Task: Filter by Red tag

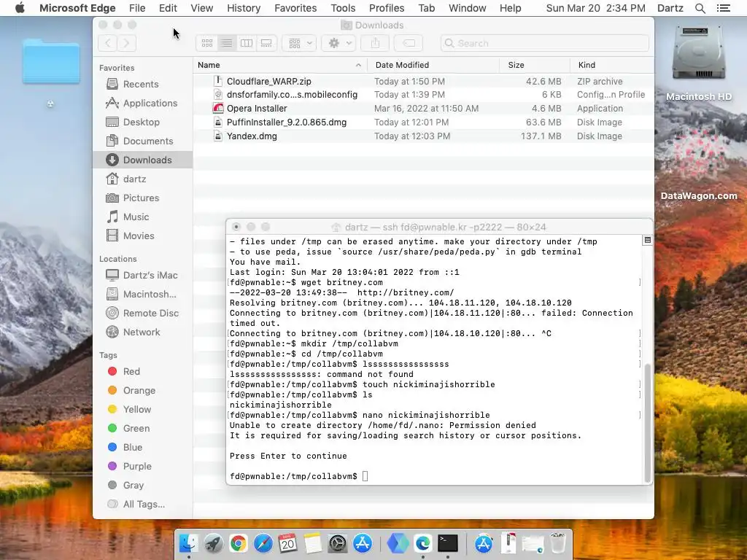Action: coord(142,371)
